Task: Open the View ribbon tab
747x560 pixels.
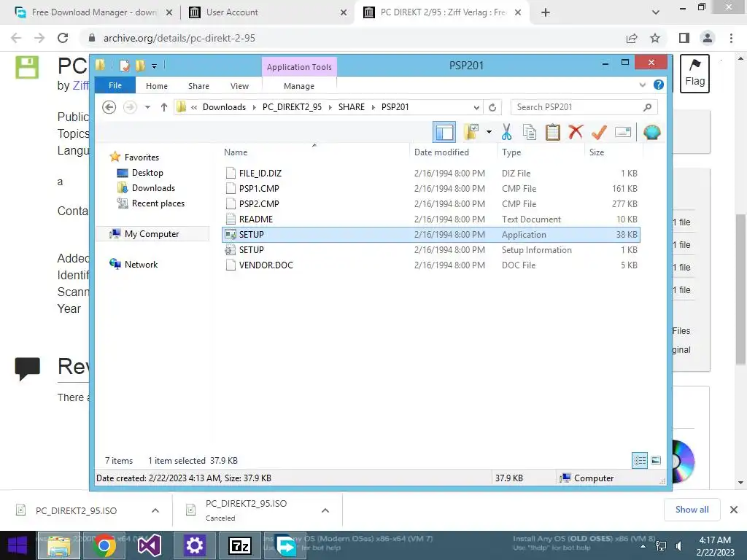Action: pyautogui.click(x=239, y=86)
